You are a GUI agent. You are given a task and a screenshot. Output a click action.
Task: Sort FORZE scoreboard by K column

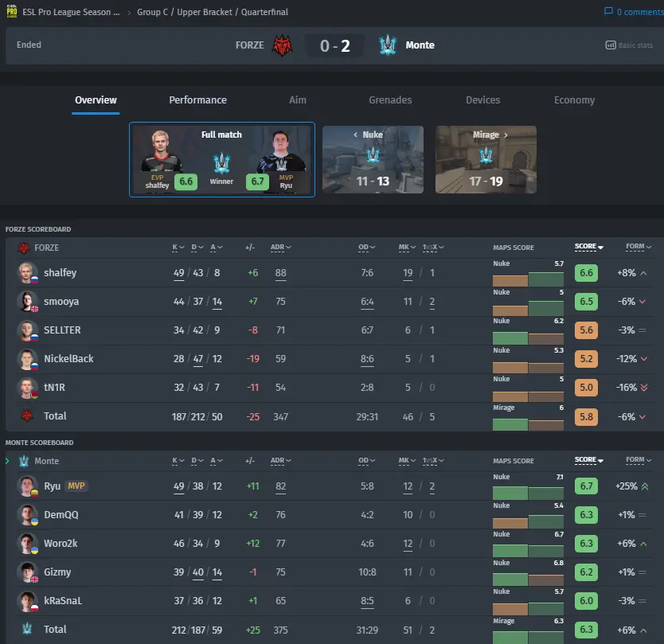(x=178, y=248)
